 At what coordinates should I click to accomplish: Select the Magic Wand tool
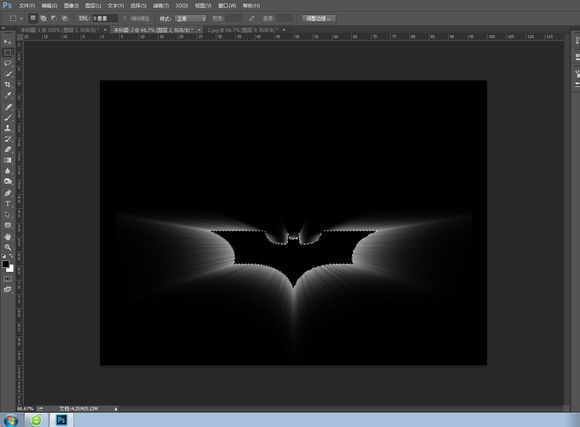pos(7,74)
